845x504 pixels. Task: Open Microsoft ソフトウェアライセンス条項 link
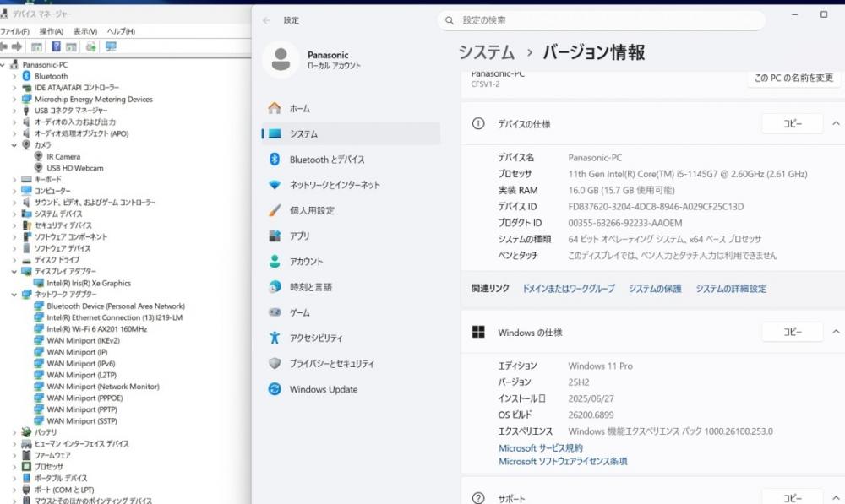[562, 462]
